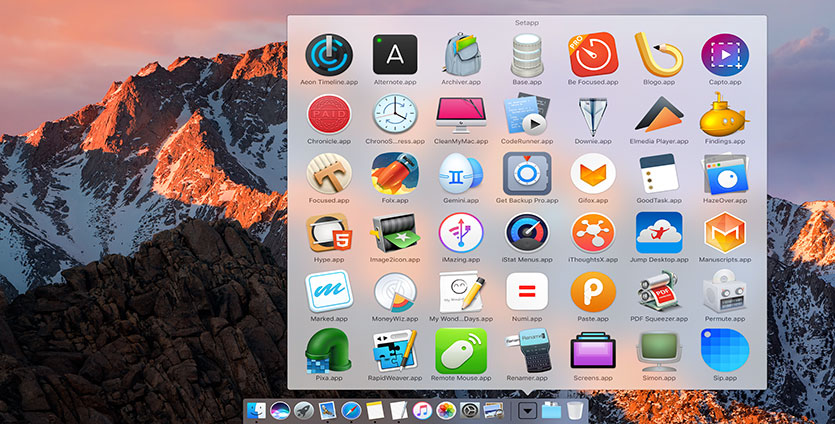
Task: Launch Findings app with submarine icon
Action: coord(725,113)
